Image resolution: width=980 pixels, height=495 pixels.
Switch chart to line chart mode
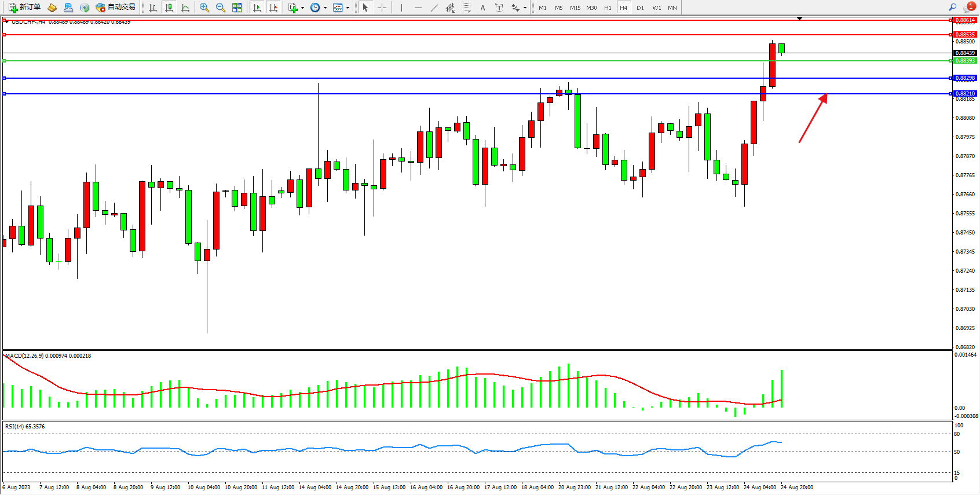pyautogui.click(x=185, y=8)
